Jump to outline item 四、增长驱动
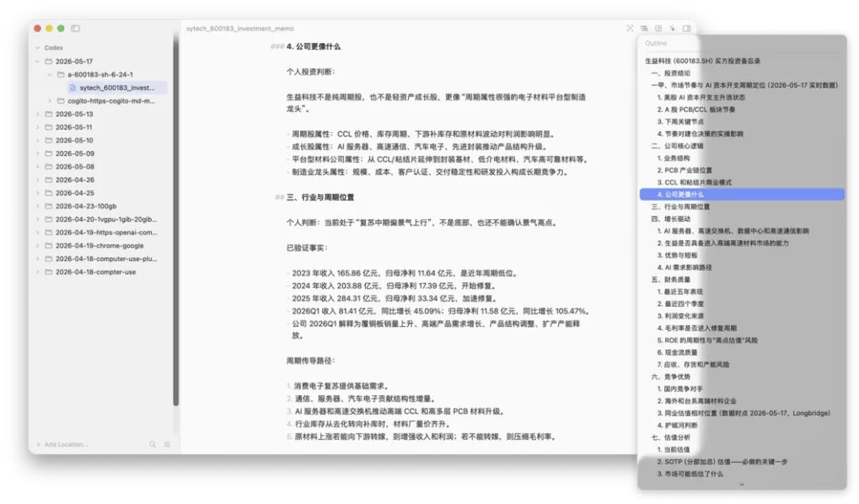This screenshot has height=504, width=859. (x=670, y=219)
